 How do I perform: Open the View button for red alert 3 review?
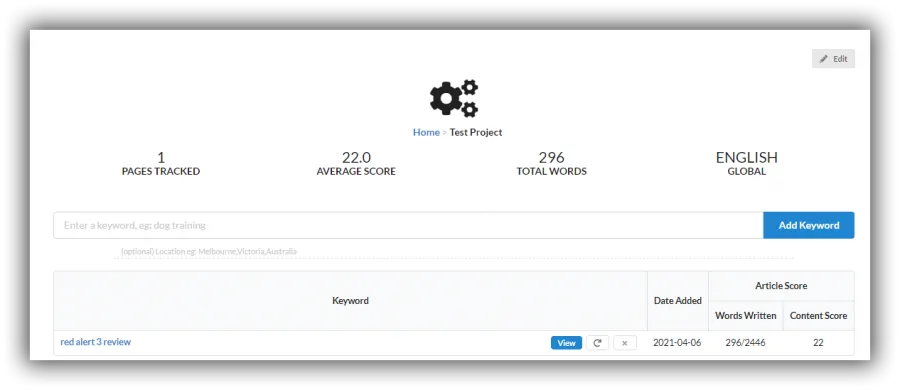coord(566,343)
